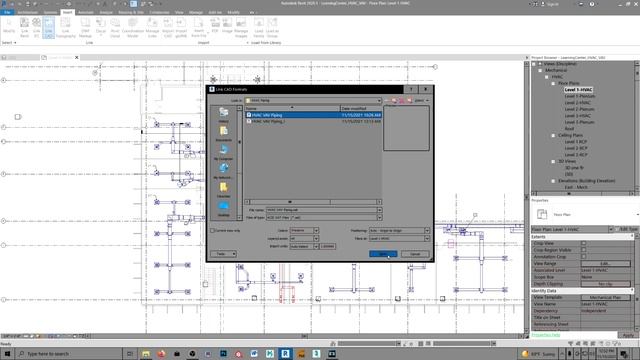
Task: Click the Import gbXML ribbon icon
Action: click(181, 27)
